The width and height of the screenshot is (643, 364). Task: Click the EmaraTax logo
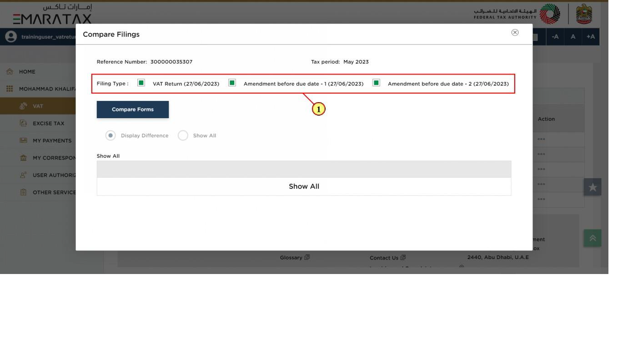tap(52, 14)
